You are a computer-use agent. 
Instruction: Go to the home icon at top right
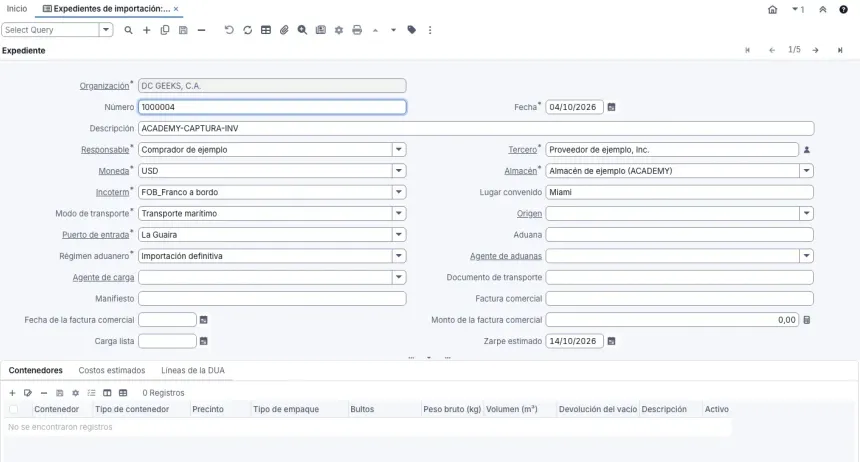click(772, 9)
